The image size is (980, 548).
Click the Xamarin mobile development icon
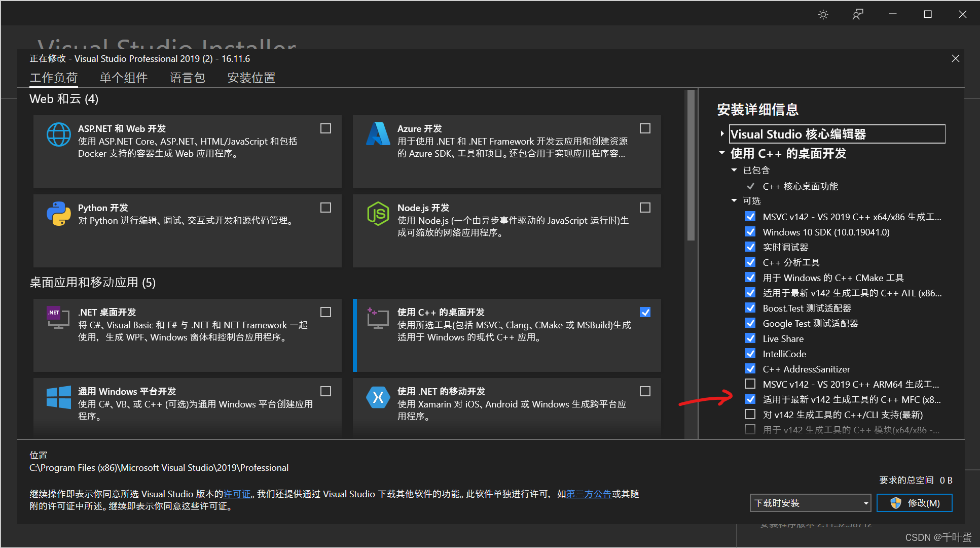[378, 397]
